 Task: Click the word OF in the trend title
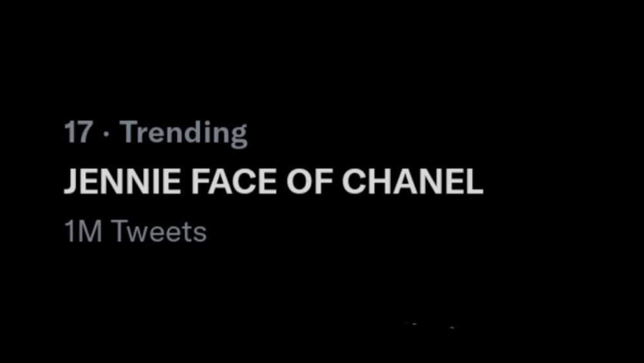coord(309,182)
